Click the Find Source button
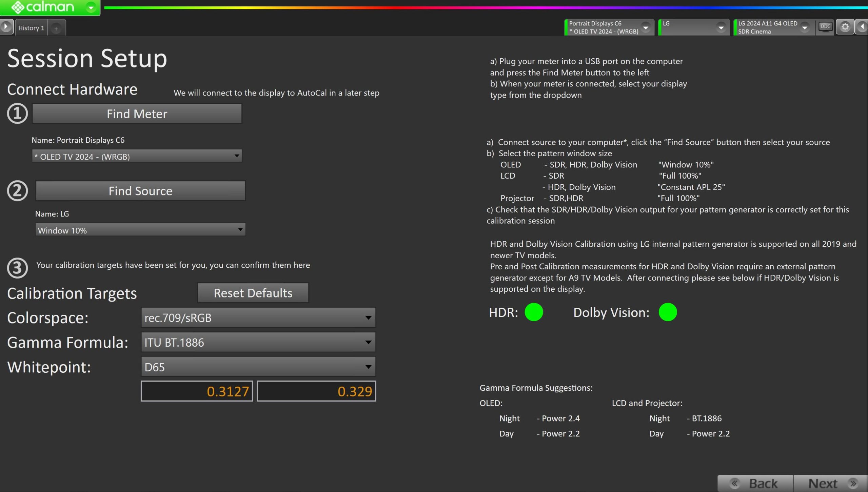This screenshot has width=868, height=492. pos(140,191)
